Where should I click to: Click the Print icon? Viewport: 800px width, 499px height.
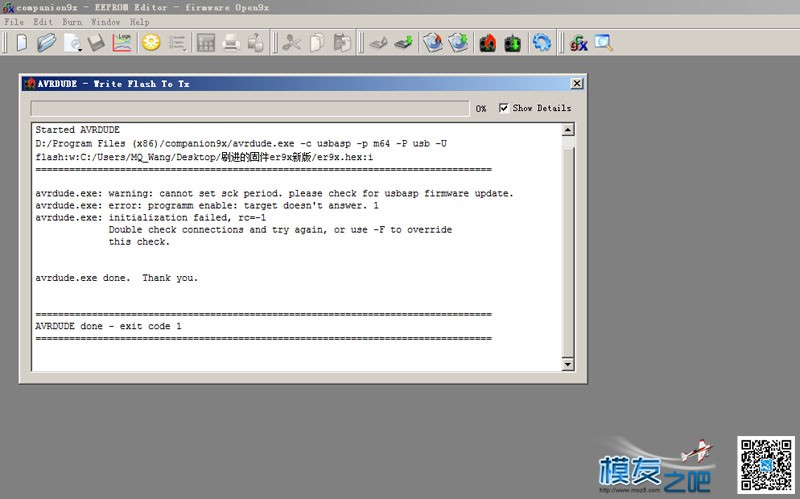(x=231, y=43)
